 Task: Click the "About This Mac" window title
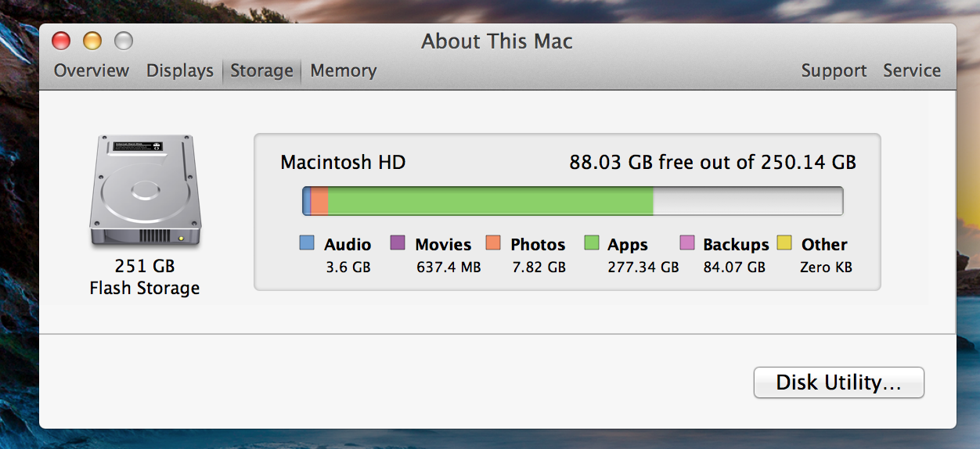[x=497, y=41]
